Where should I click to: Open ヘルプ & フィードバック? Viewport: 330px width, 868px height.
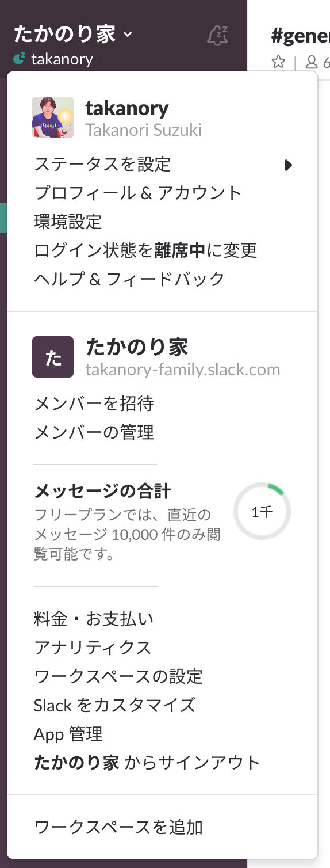point(129,279)
